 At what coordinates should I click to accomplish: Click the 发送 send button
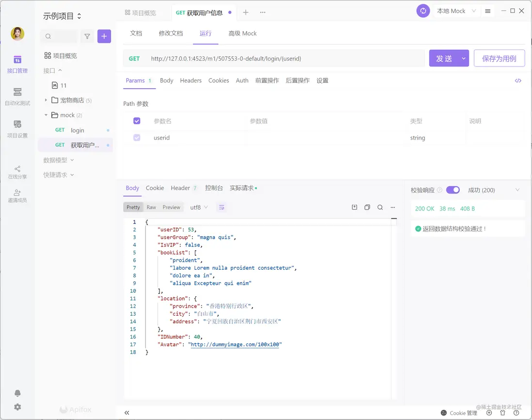click(x=444, y=58)
